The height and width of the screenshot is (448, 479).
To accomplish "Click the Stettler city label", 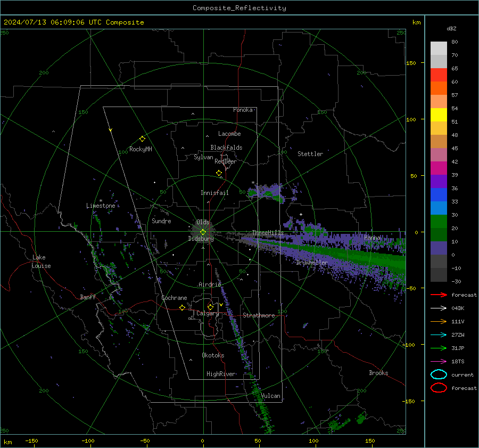I will [x=310, y=154].
